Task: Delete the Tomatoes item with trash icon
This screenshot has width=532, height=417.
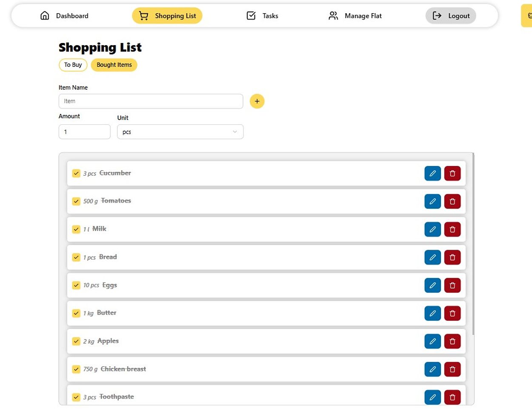Action: point(452,201)
